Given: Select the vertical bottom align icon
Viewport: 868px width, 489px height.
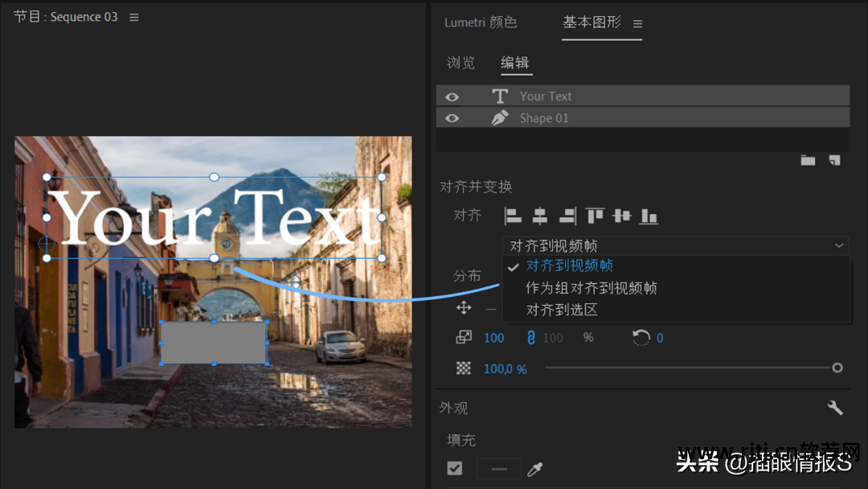Looking at the screenshot, I should coord(648,216).
